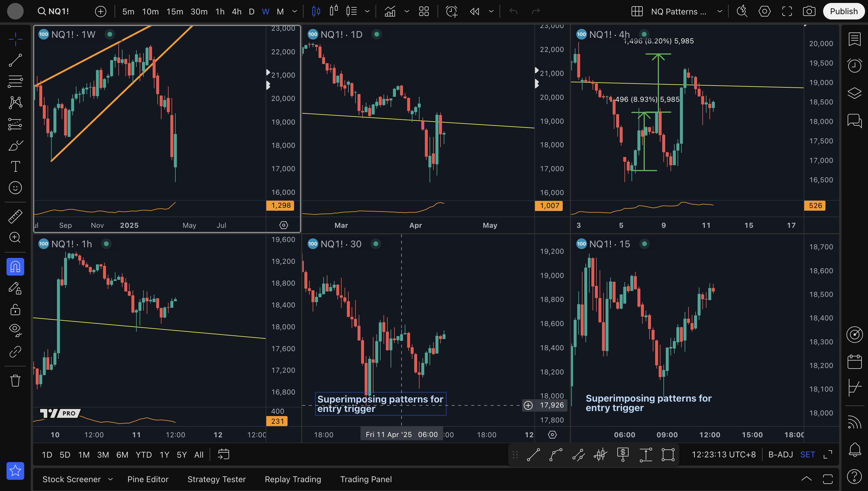
Task: Toggle hide all drawings eye icon
Action: pyautogui.click(x=15, y=330)
